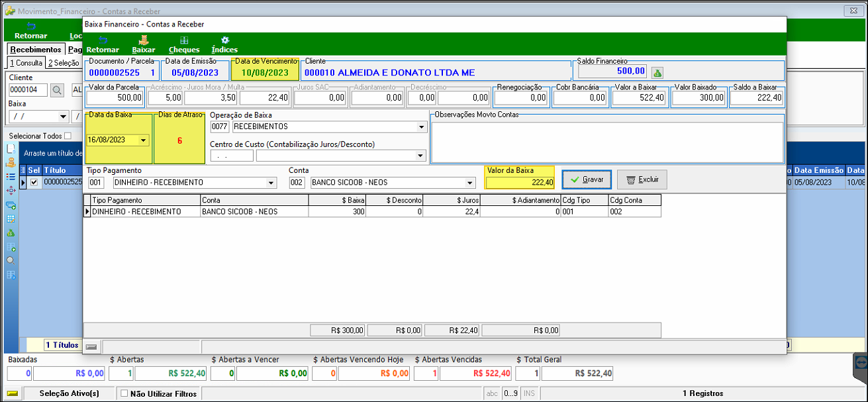Click the money bag icon beside Saldo Financeiro

[x=657, y=72]
